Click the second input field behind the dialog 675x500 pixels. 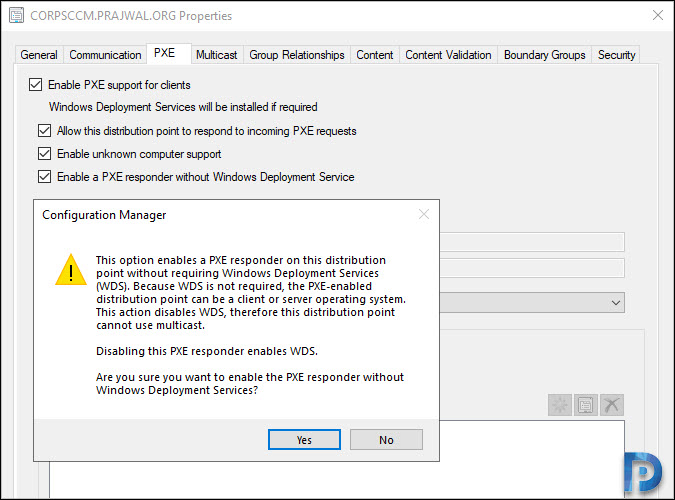(x=532, y=268)
